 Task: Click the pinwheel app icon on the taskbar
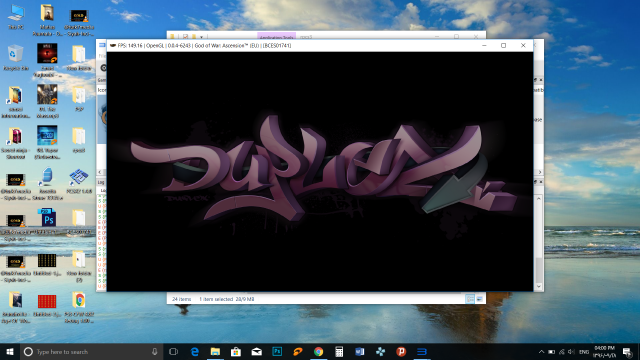380,351
